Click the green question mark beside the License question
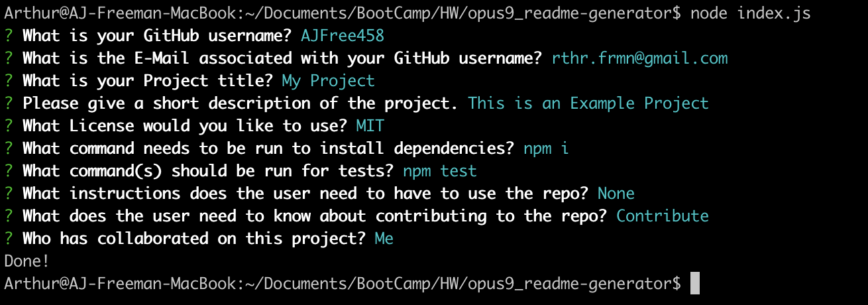 click(9, 126)
